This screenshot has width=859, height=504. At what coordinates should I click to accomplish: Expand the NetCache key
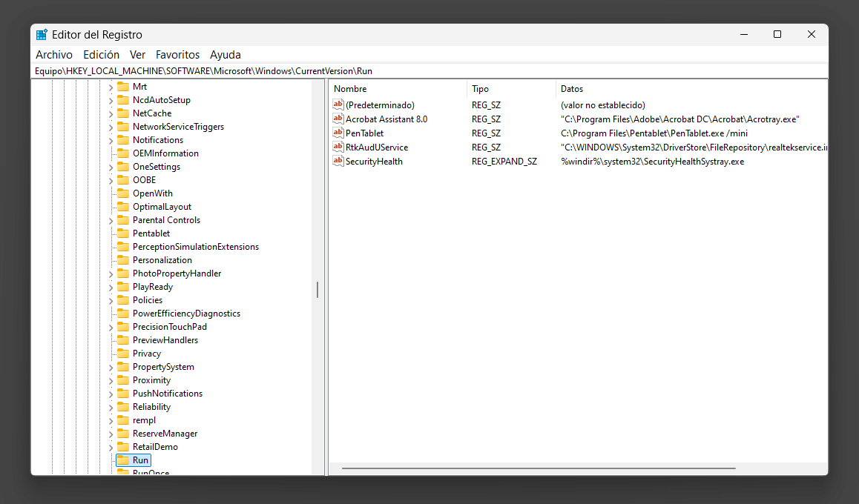coord(111,114)
